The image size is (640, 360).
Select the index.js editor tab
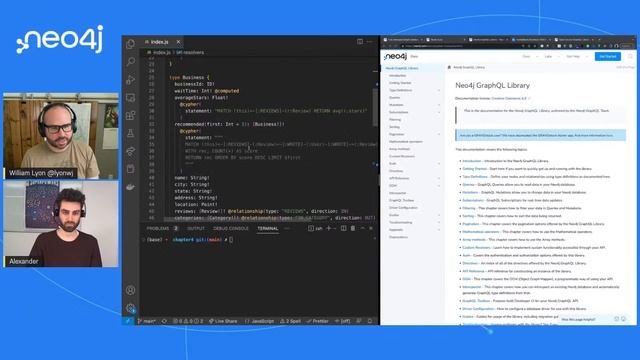(162, 42)
